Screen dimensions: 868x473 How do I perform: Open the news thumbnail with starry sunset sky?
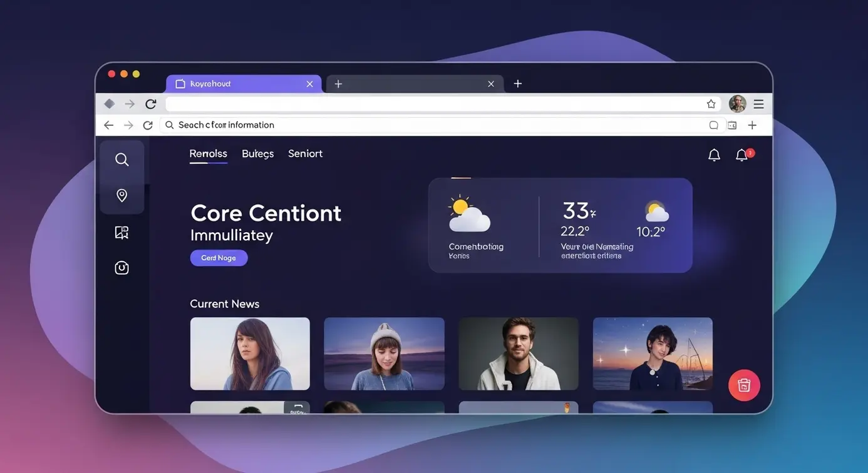point(653,353)
